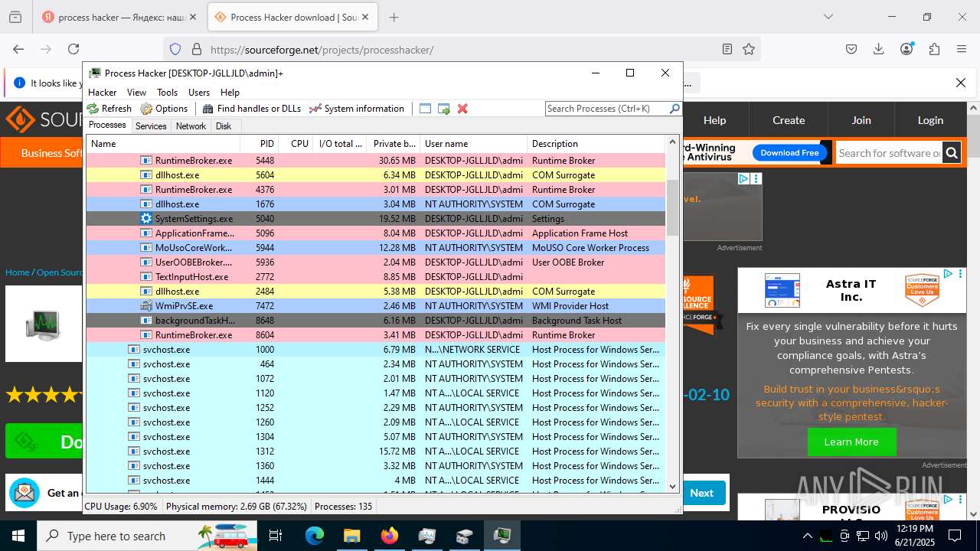The height and width of the screenshot is (551, 980).
Task: Select WmiPrvSE.exe process icon
Action: coord(146,306)
